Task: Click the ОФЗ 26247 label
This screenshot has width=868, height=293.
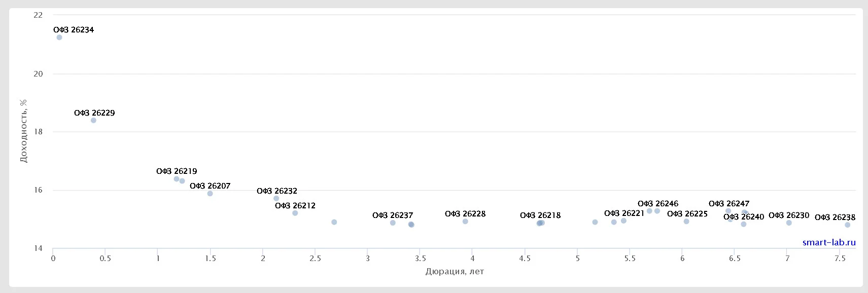Action: 729,204
